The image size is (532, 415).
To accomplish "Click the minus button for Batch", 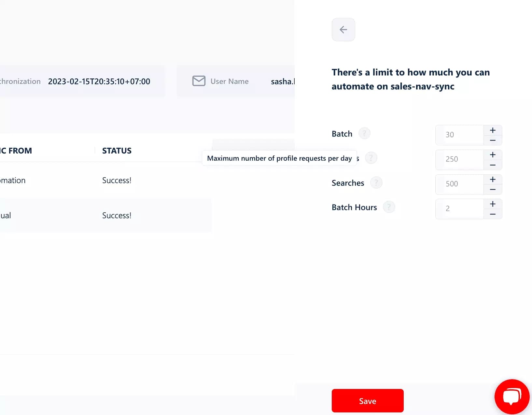I will pos(493,141).
